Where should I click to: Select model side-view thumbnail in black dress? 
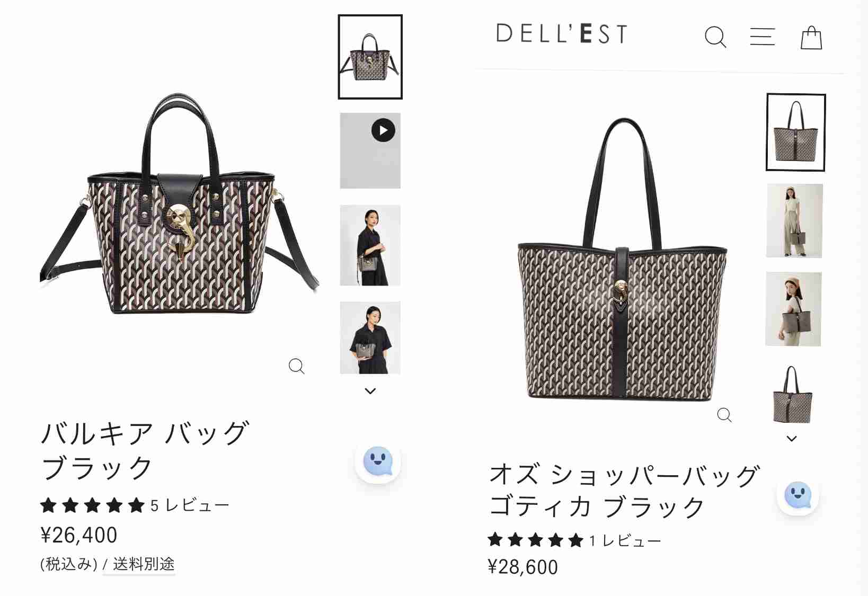pyautogui.click(x=370, y=245)
